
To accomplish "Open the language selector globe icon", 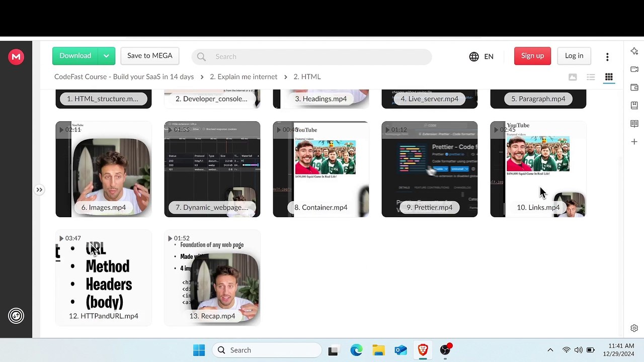I will pyautogui.click(x=474, y=56).
